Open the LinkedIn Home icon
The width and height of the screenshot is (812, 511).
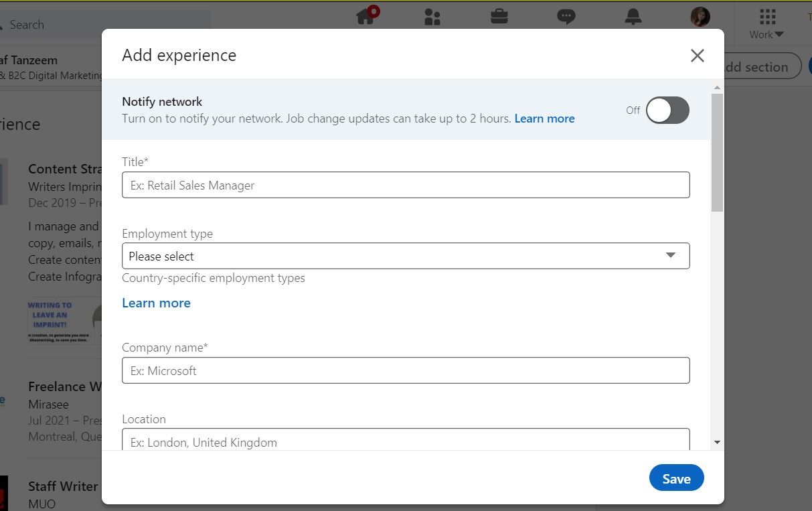pos(366,16)
